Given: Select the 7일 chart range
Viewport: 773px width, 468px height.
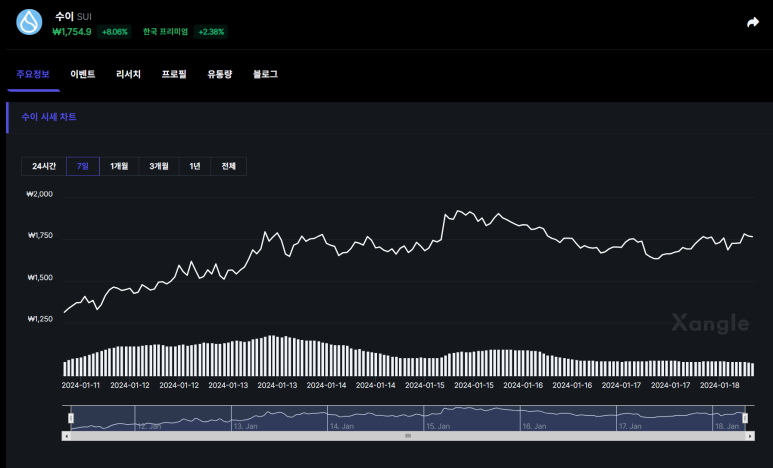Looking at the screenshot, I should [83, 166].
